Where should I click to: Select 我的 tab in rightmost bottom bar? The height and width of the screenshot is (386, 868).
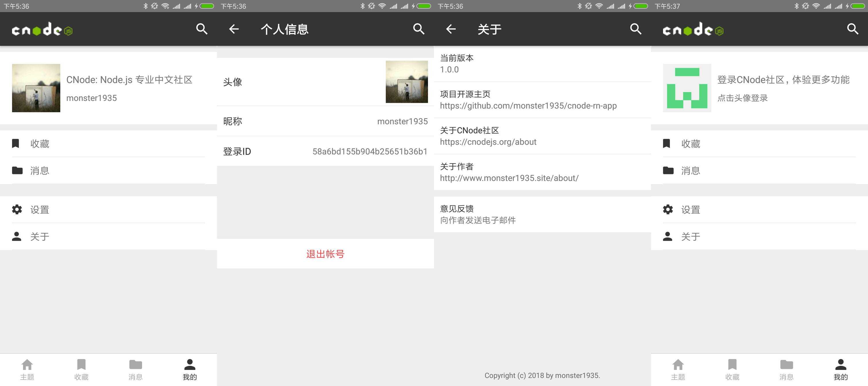click(x=840, y=369)
